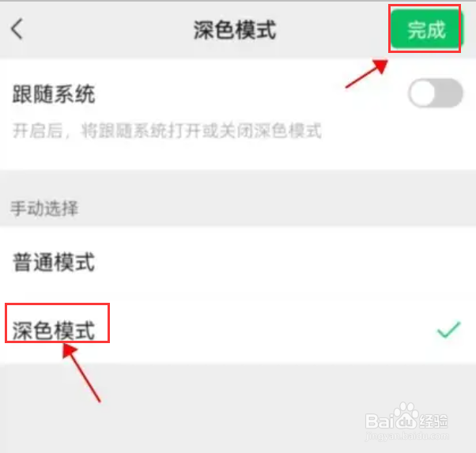Click the white knob of the 跟随系统 switch
This screenshot has height=453, width=476.
422,93
